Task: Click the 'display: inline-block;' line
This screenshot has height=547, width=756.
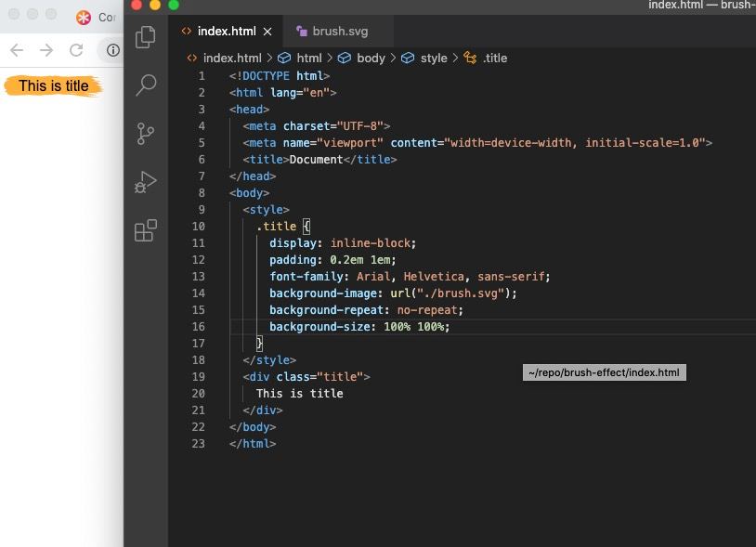Action: [343, 243]
